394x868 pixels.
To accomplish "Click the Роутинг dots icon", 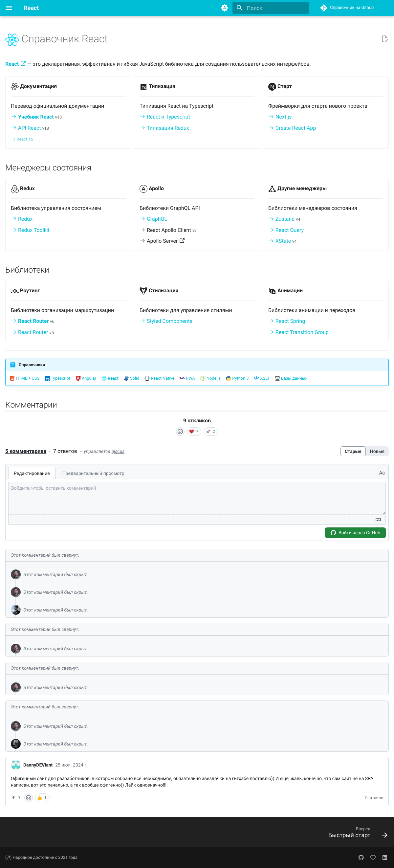I will click(x=15, y=291).
